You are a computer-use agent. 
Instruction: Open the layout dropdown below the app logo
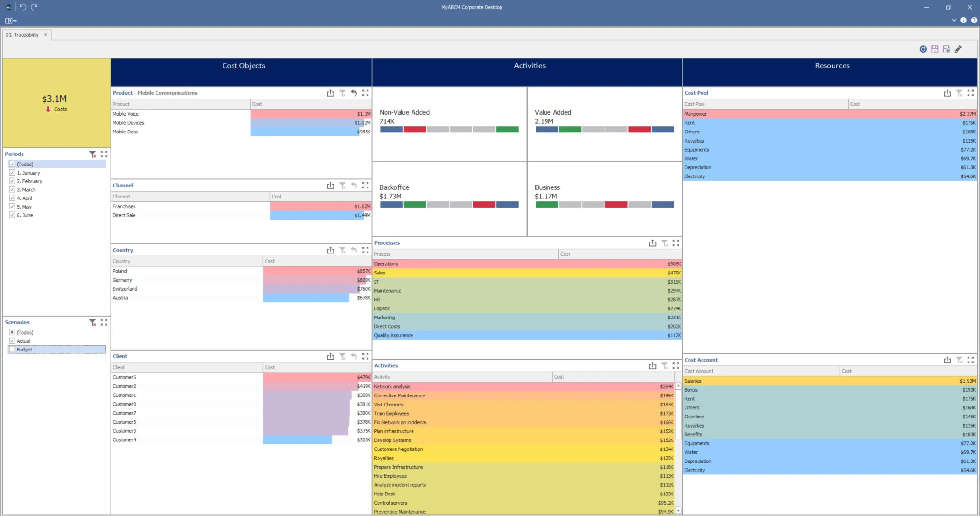(x=11, y=21)
